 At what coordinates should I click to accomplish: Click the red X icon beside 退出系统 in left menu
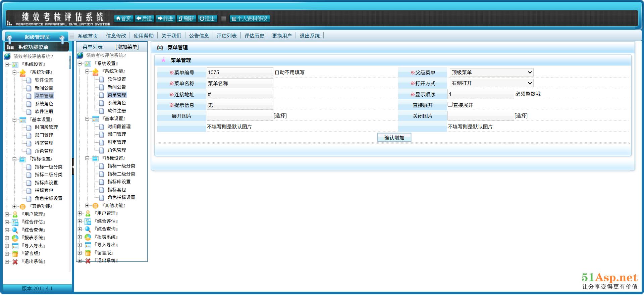[x=15, y=262]
